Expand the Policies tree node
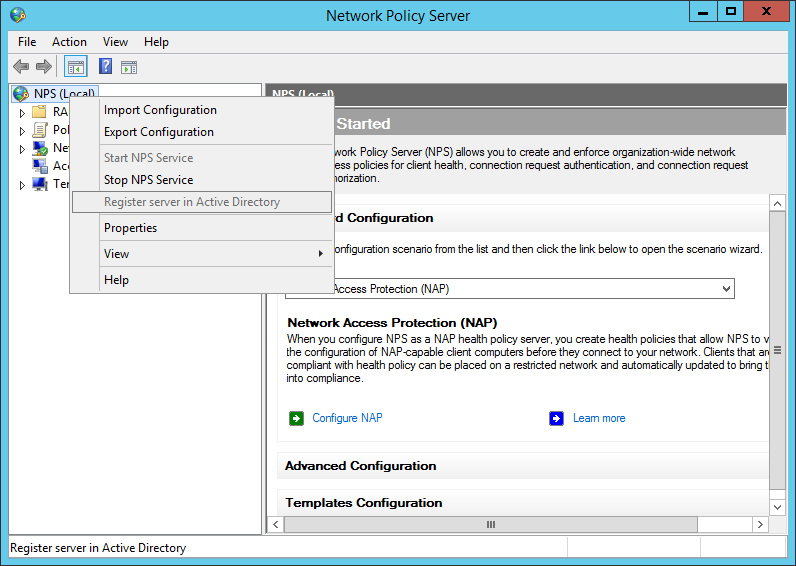 click(x=22, y=131)
